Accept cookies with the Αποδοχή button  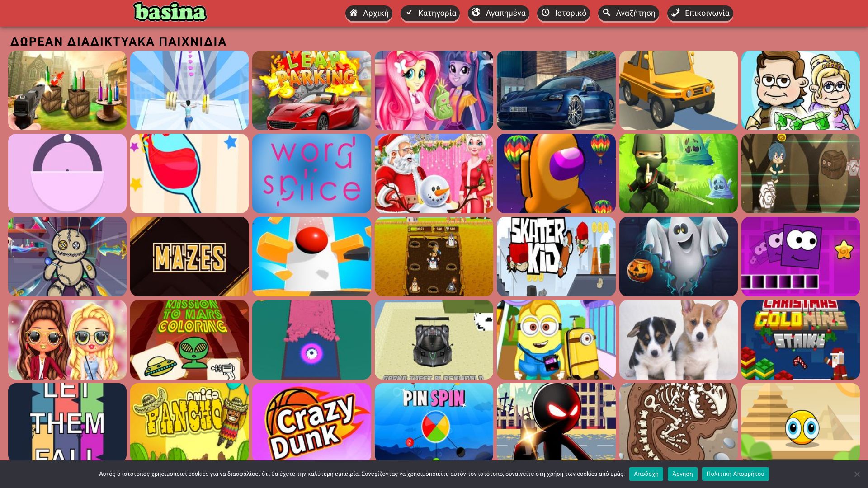tap(646, 474)
